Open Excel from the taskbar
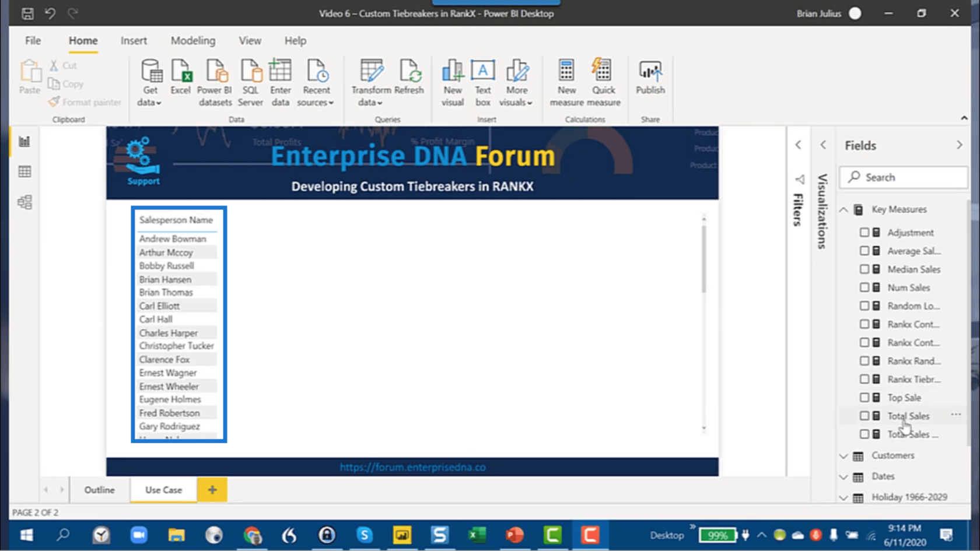Viewport: 980px width, 551px height. (x=477, y=535)
